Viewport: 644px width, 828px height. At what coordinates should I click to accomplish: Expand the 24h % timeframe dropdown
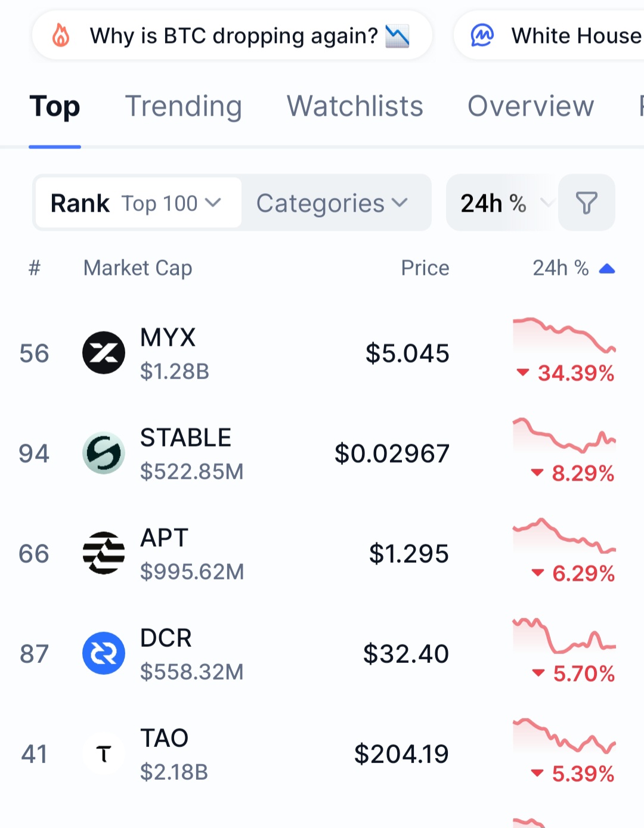coord(501,203)
